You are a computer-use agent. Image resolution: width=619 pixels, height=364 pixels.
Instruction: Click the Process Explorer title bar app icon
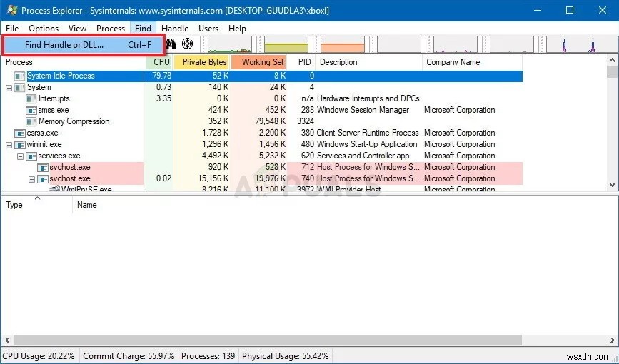click(12, 10)
